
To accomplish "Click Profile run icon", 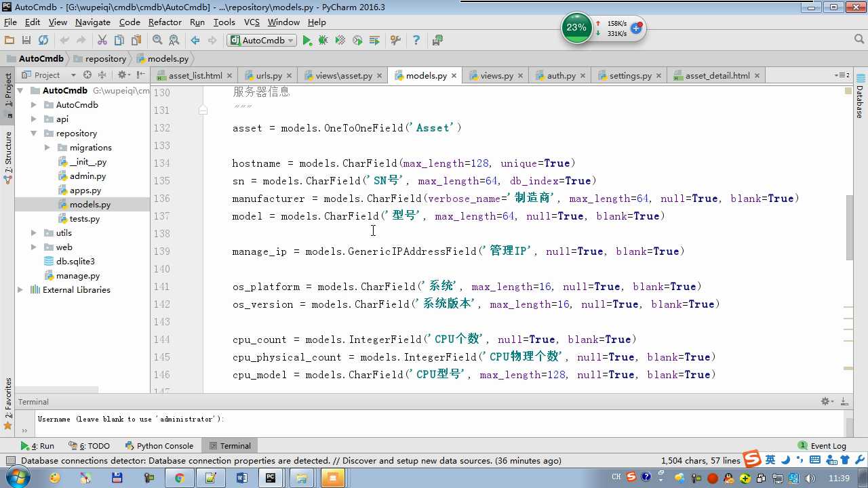I will tap(357, 41).
